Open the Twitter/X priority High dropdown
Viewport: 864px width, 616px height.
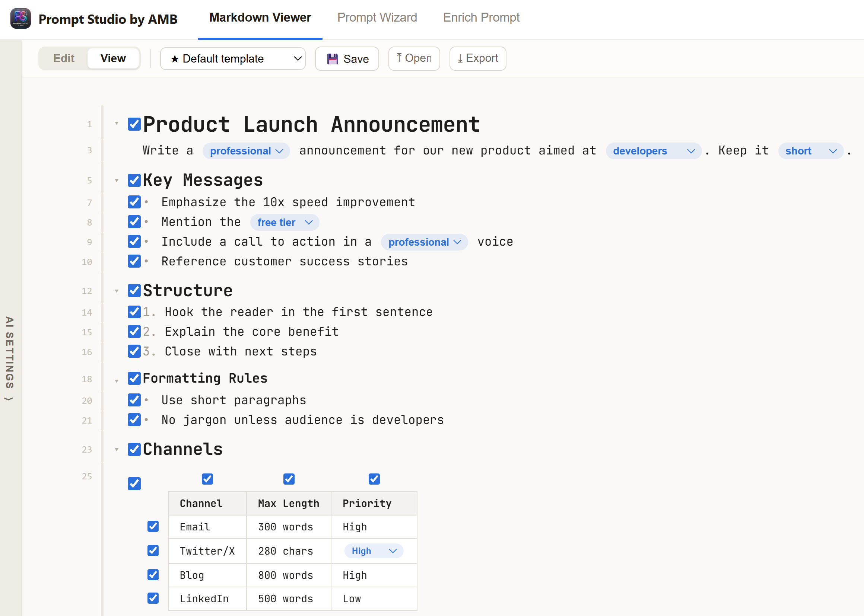point(374,551)
